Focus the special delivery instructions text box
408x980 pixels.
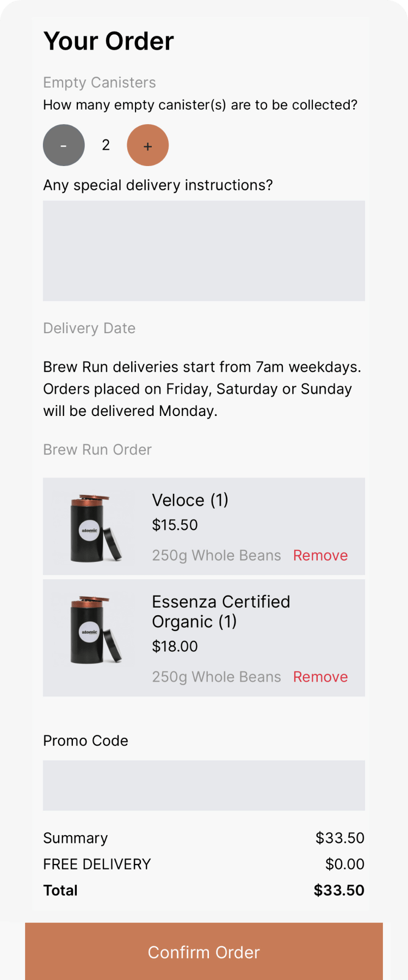[204, 251]
